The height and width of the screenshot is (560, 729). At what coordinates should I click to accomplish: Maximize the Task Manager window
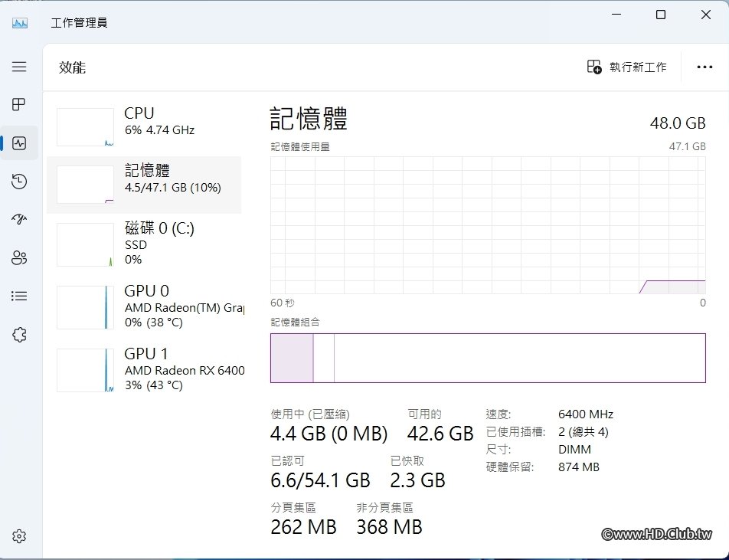pos(661,15)
